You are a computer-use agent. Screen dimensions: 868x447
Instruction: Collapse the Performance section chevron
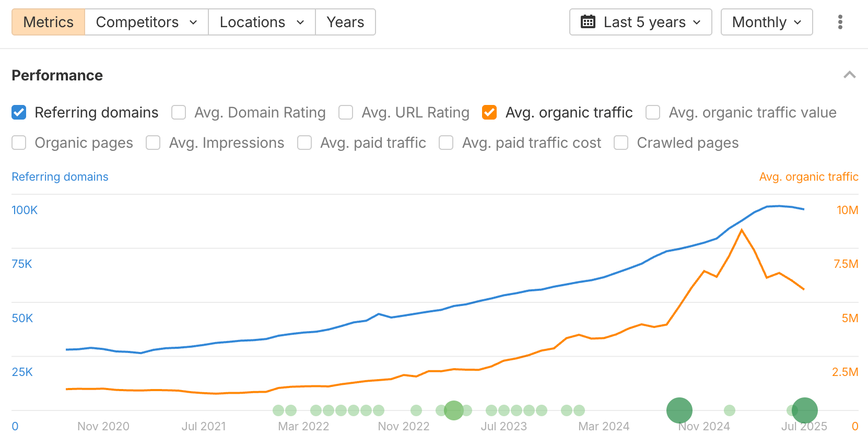(x=849, y=75)
